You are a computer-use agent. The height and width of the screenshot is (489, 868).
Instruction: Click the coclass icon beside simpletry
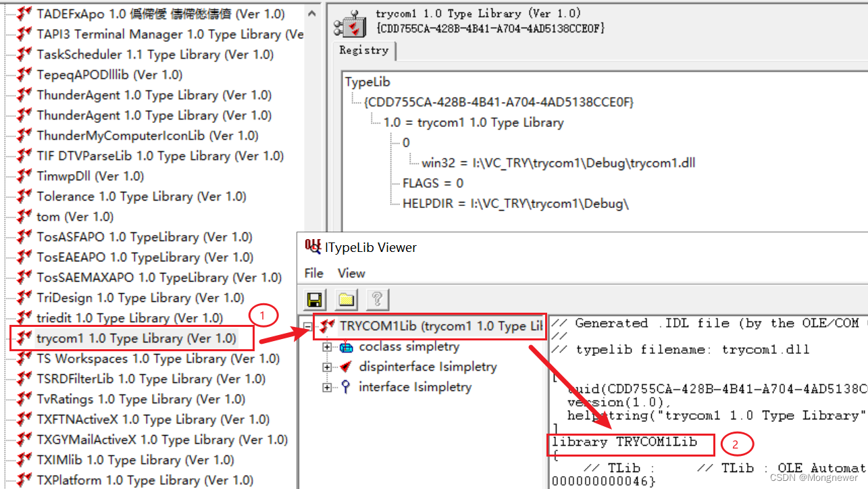(x=347, y=346)
